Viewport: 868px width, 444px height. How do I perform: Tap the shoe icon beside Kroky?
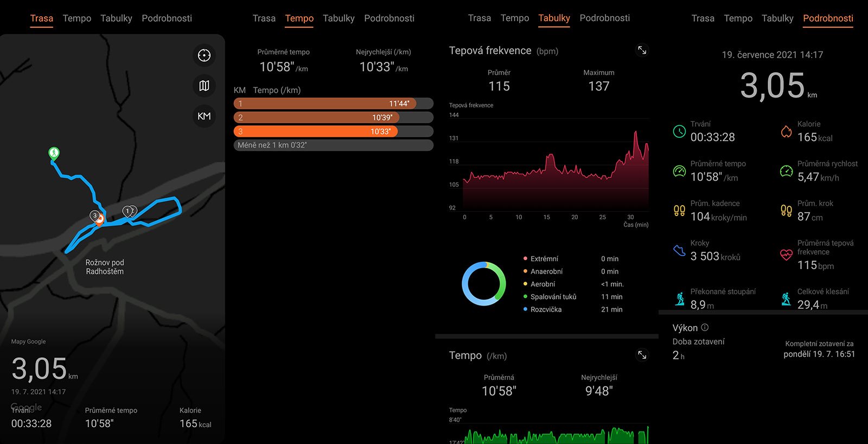pyautogui.click(x=679, y=250)
